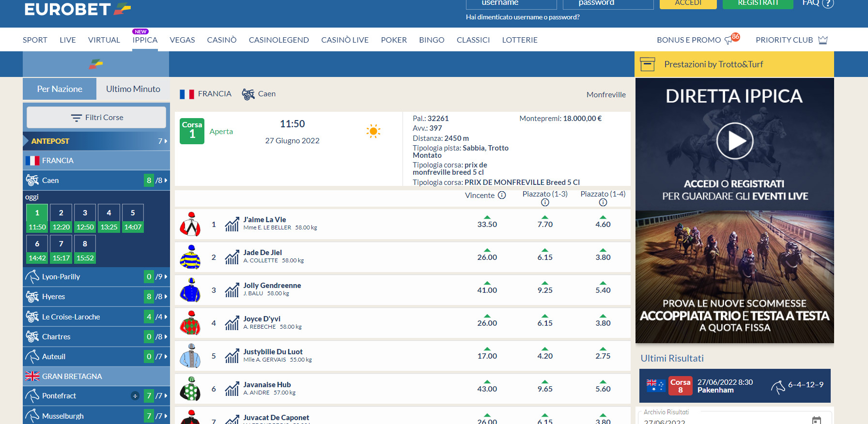The width and height of the screenshot is (868, 424).
Task: Focus the password input field
Action: pyautogui.click(x=608, y=4)
